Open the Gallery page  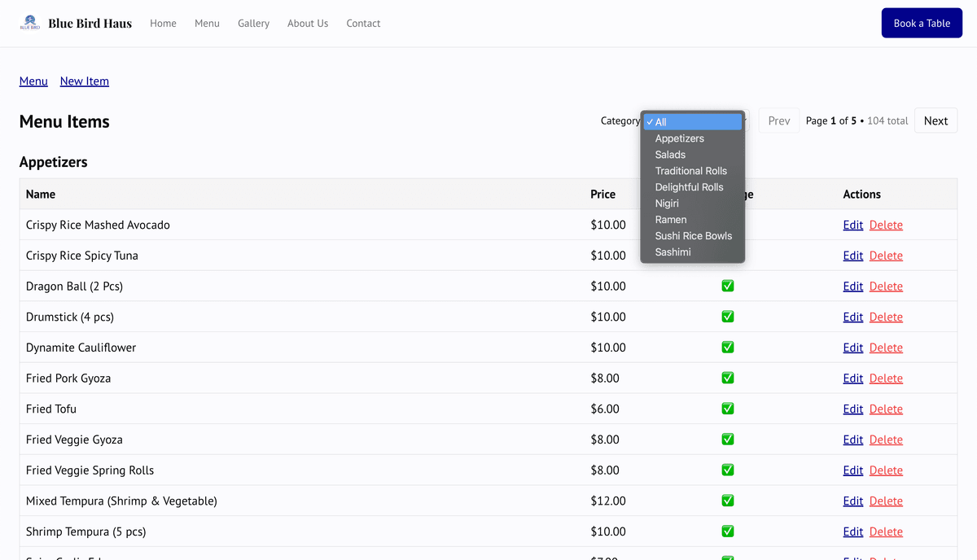click(253, 23)
